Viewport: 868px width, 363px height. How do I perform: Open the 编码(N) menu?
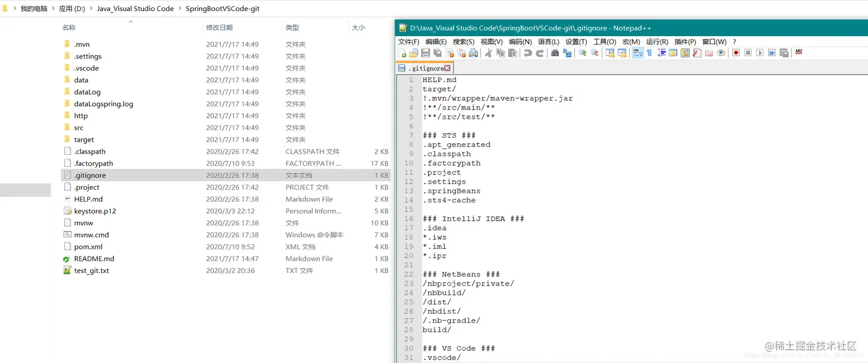[x=520, y=42]
